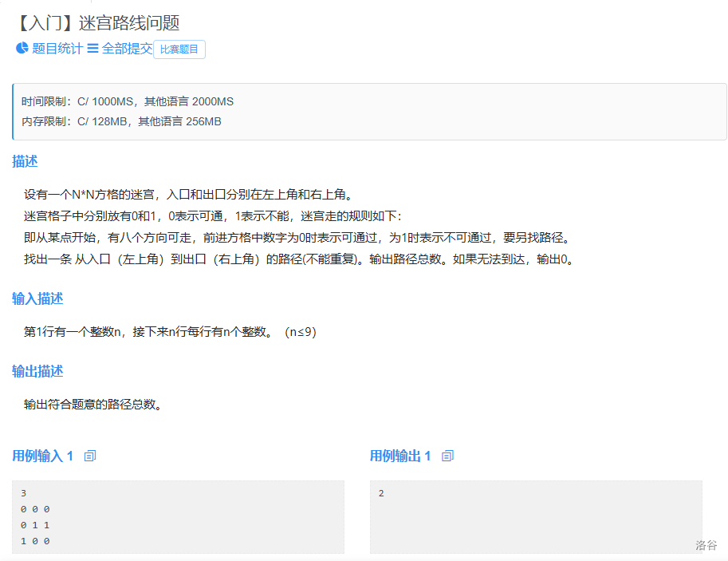This screenshot has width=728, height=561.
Task: Click the input description text 第1行有一个整数n
Action: click(x=170, y=332)
